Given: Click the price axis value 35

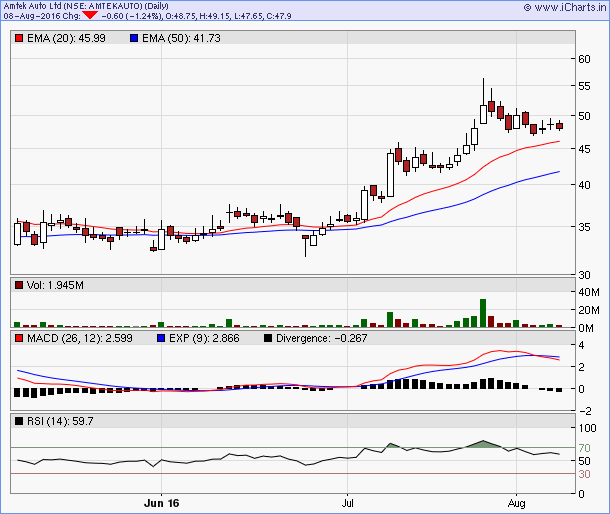Looking at the screenshot, I should click(584, 227).
